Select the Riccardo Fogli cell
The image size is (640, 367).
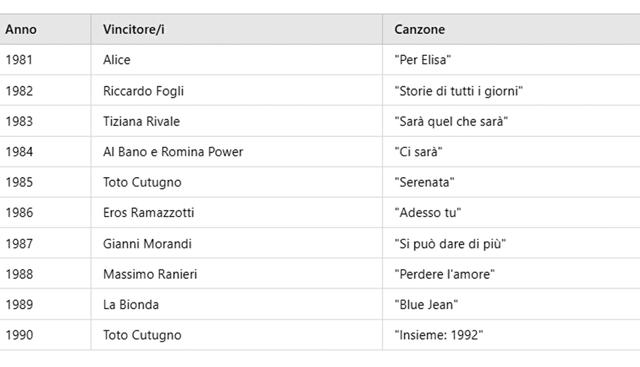click(237, 91)
